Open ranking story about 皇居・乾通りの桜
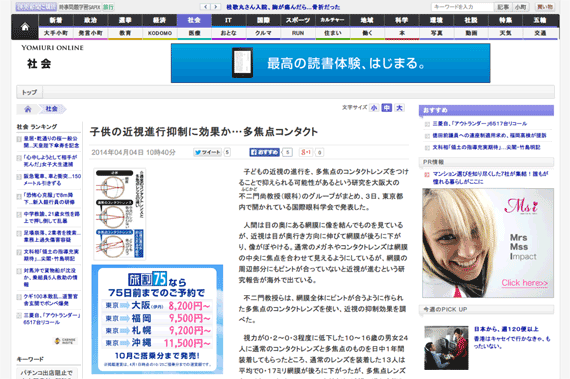Viewport: 570px width, 379px height. click(x=51, y=142)
